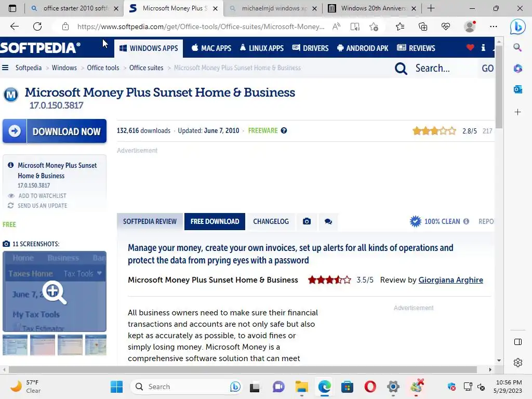Viewport: 532px width, 399px height.
Task: Open sidebar search tool
Action: point(517,47)
